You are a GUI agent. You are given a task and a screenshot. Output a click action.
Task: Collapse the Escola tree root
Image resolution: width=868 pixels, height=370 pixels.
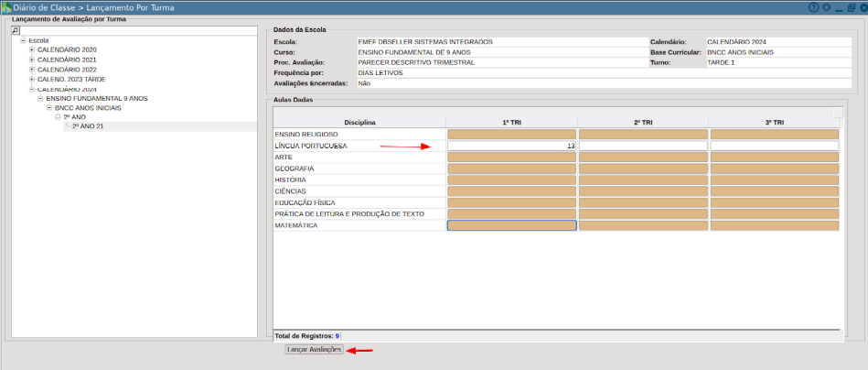(23, 40)
